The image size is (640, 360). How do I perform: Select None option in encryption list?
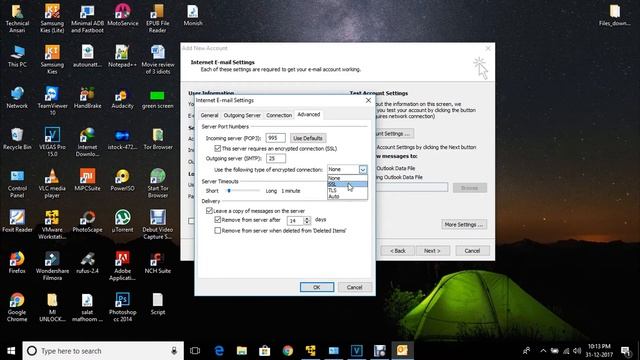(x=347, y=178)
